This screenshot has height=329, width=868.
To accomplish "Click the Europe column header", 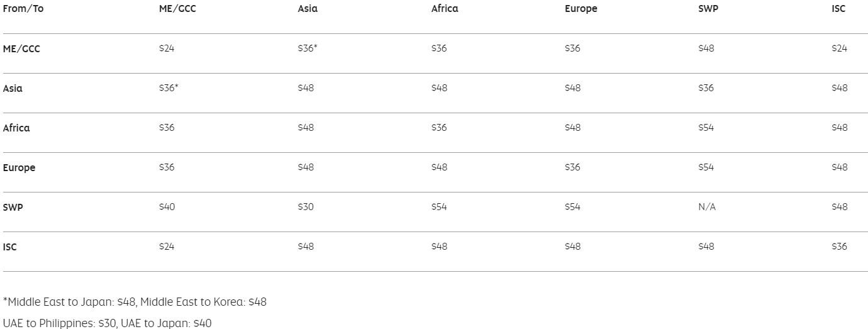I will (581, 9).
